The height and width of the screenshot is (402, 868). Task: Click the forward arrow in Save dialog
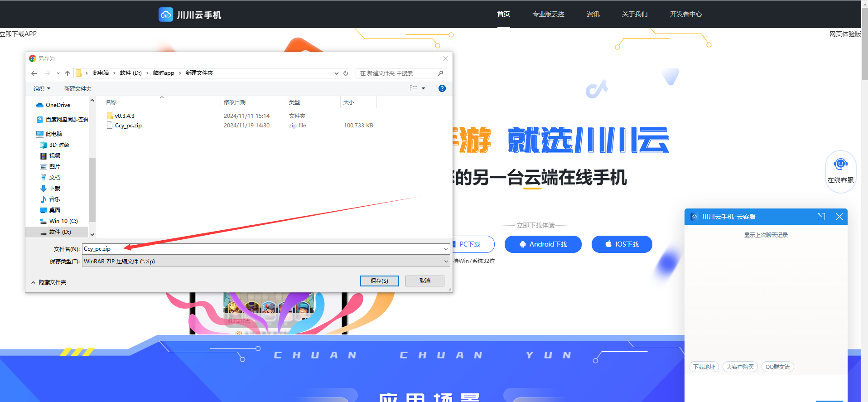47,73
